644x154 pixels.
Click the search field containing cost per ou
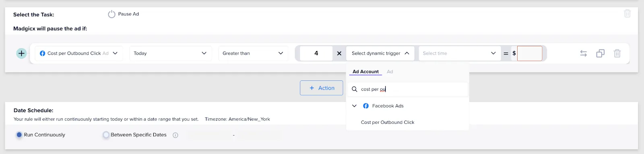pyautogui.click(x=408, y=89)
